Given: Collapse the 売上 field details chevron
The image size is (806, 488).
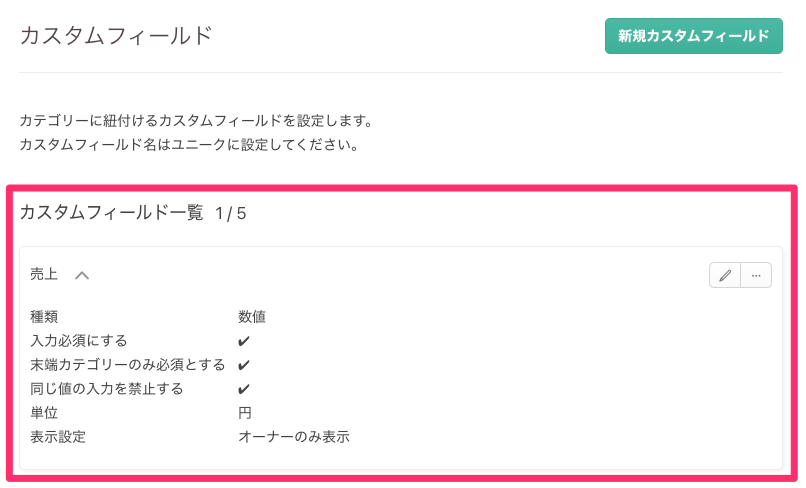Looking at the screenshot, I should [x=82, y=275].
